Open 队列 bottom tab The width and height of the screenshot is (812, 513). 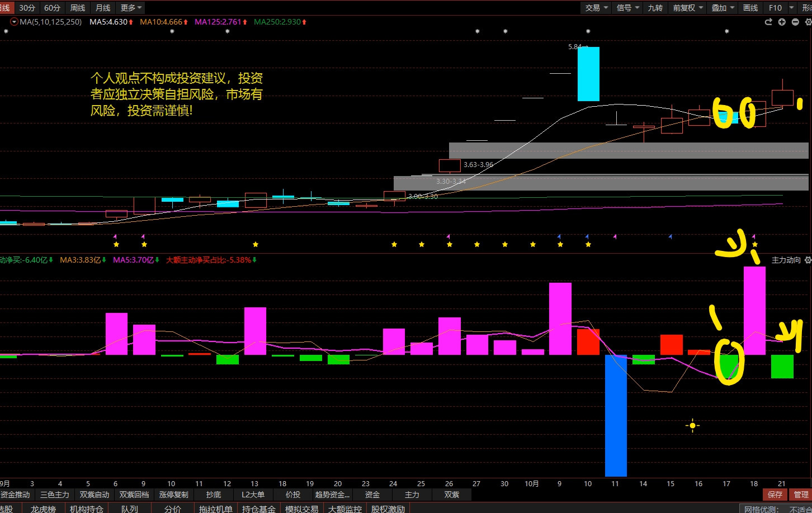[130, 509]
